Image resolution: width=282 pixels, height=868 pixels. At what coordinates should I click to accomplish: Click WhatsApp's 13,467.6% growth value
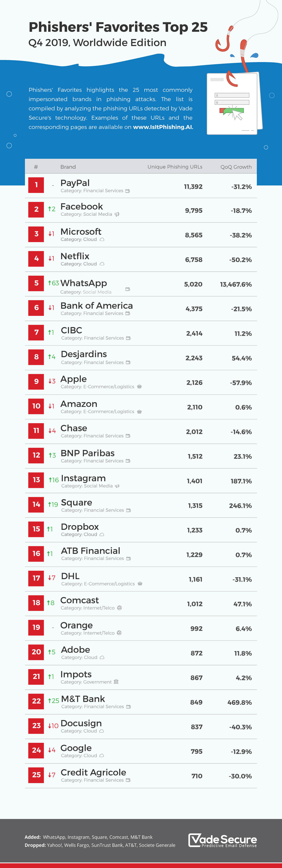point(236,284)
